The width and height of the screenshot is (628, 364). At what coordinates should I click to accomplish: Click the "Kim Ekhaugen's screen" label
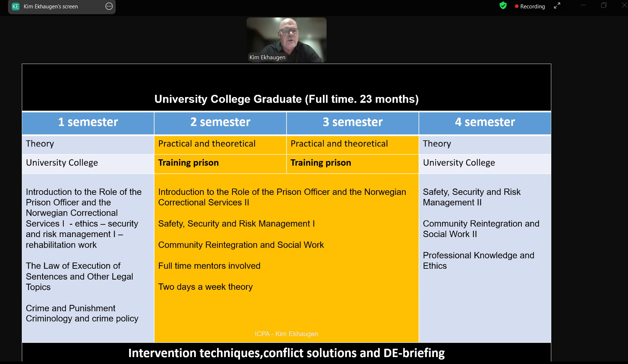pos(51,7)
